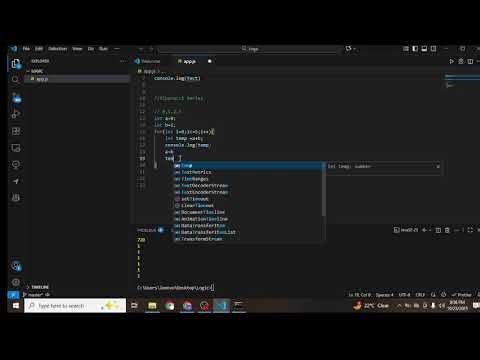
Task: Open the Customize Layout icon
Action: (x=406, y=49)
